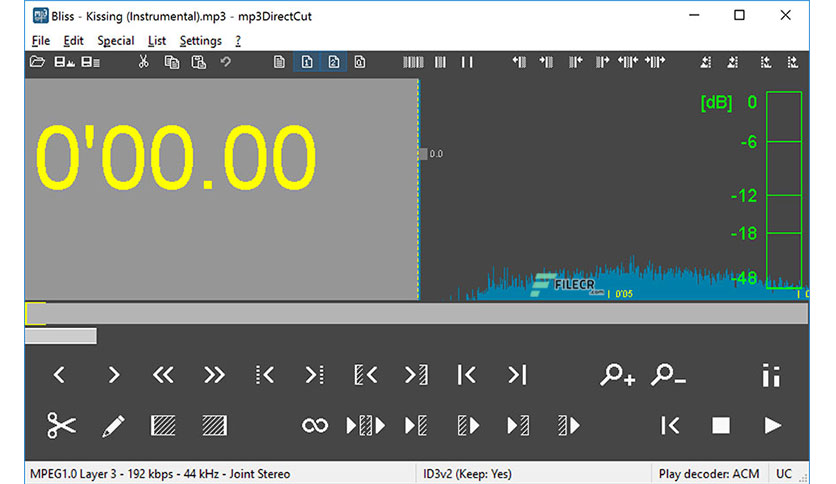Jump to selection end (right arrow hatched block)

tap(416, 375)
